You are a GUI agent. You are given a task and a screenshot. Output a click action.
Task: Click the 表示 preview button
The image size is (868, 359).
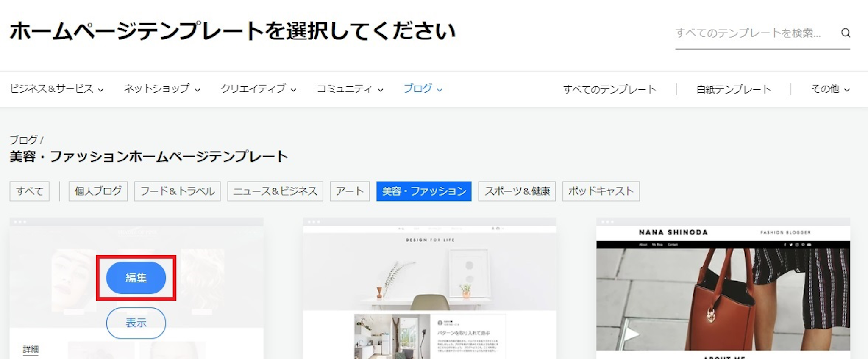click(x=136, y=323)
